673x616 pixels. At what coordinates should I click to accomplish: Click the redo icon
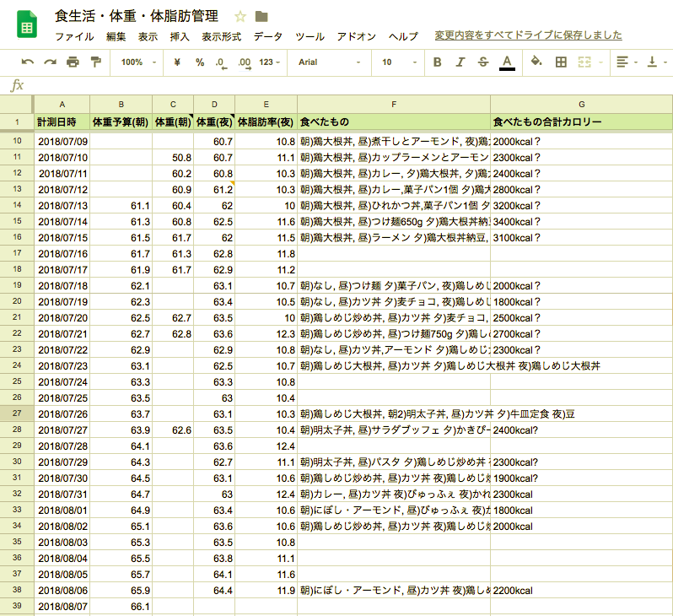click(x=51, y=62)
